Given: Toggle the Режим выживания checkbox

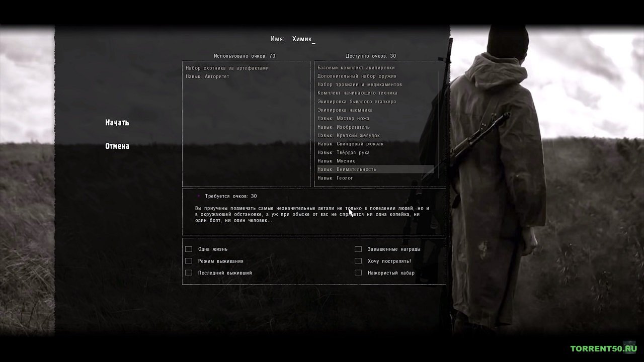Looking at the screenshot, I should point(189,261).
